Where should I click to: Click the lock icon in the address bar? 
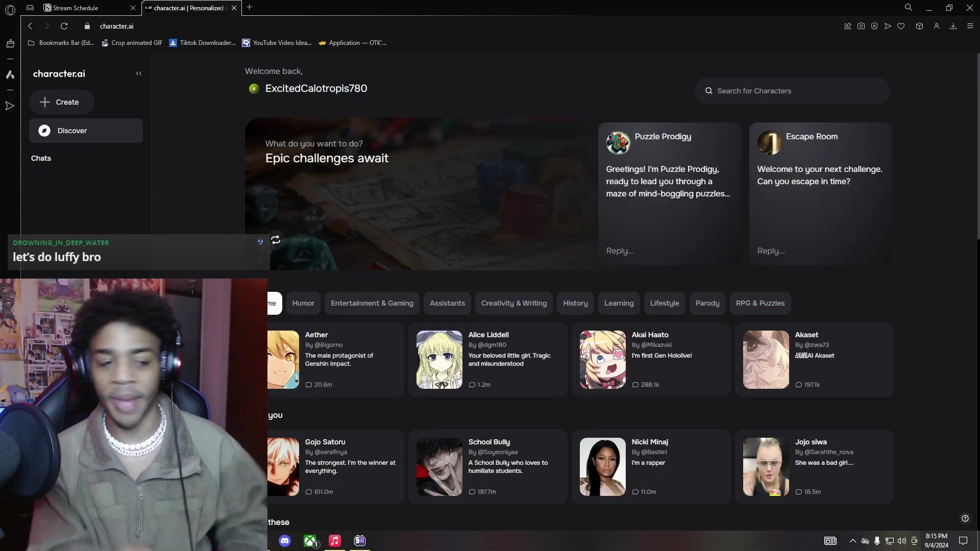point(87,26)
